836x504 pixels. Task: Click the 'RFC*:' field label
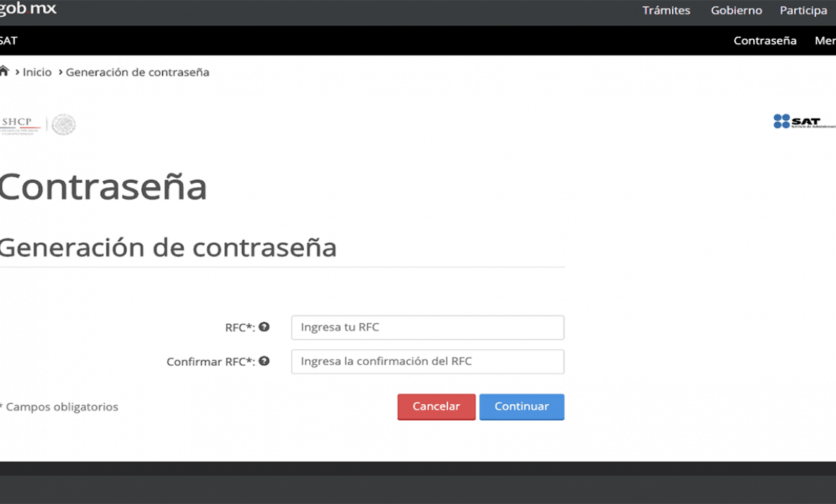click(x=240, y=328)
